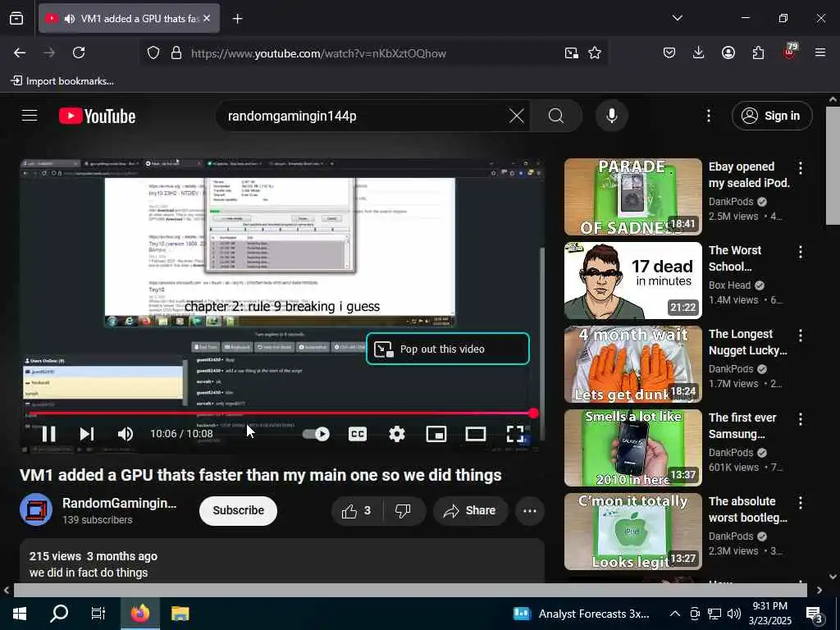Run the YouTube search magnifier
The width and height of the screenshot is (840, 630).
point(556,116)
